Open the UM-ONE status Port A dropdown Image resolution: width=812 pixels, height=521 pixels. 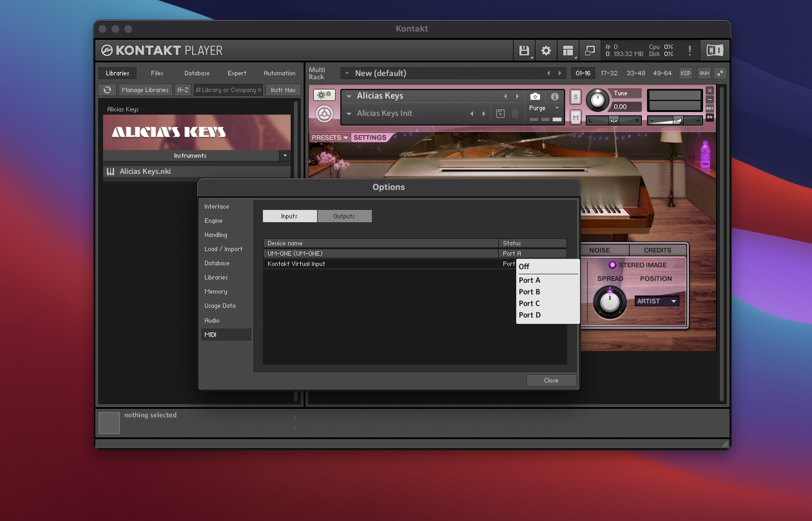pos(532,253)
